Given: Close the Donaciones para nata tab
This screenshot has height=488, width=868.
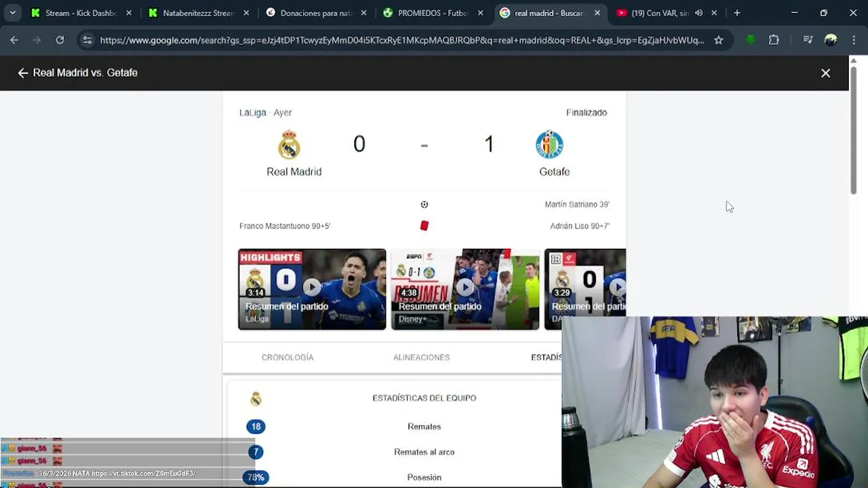Looking at the screenshot, I should 363,13.
